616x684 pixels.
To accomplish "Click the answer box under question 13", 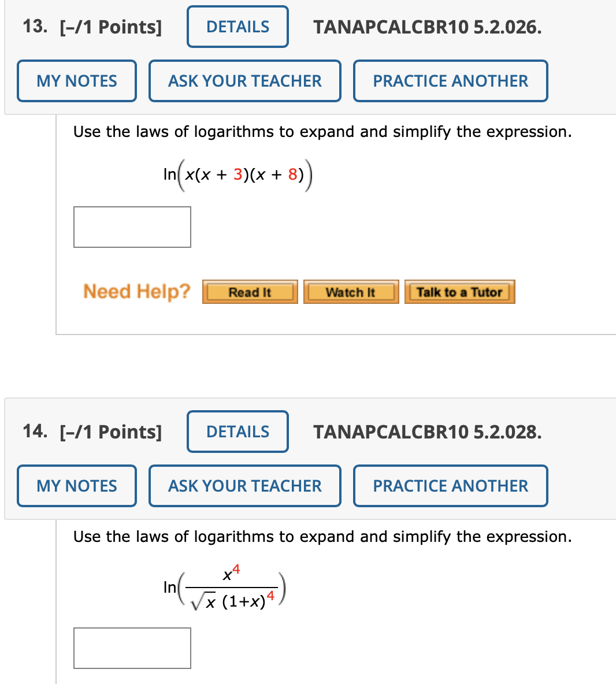I will [x=132, y=226].
